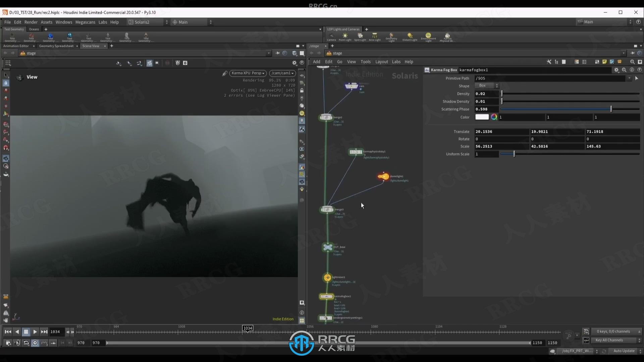
Task: Open the Karma XPU Persp renderer dropdown
Action: pos(248,73)
